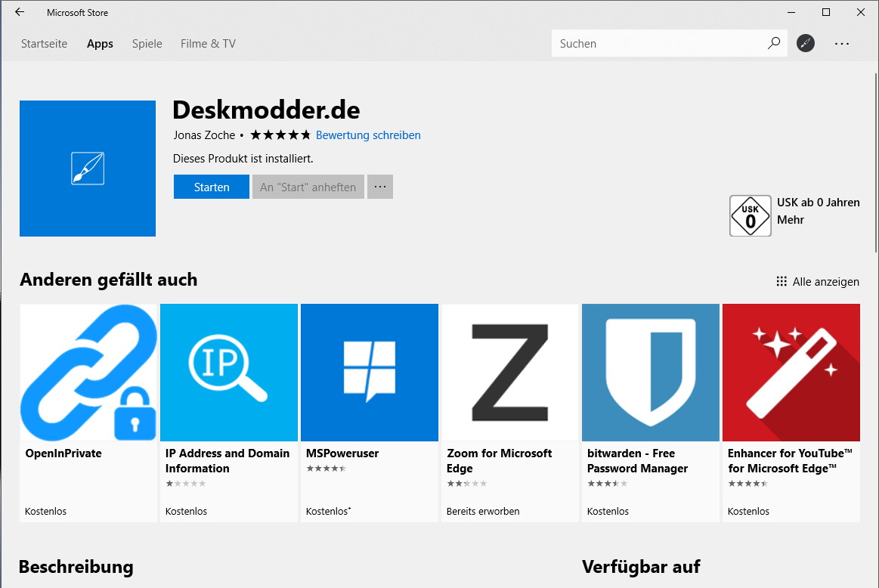Image resolution: width=879 pixels, height=588 pixels.
Task: Click the Beschreibung heading
Action: [x=76, y=567]
